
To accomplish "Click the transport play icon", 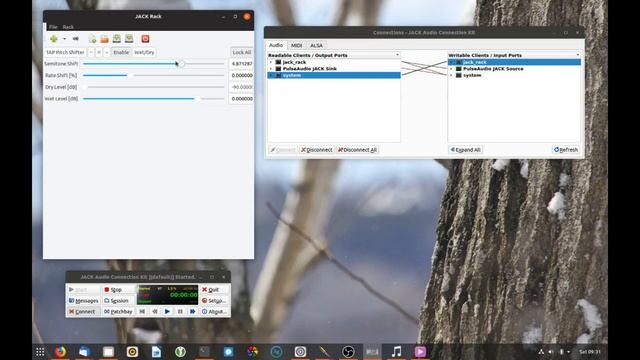I will click(x=167, y=311).
